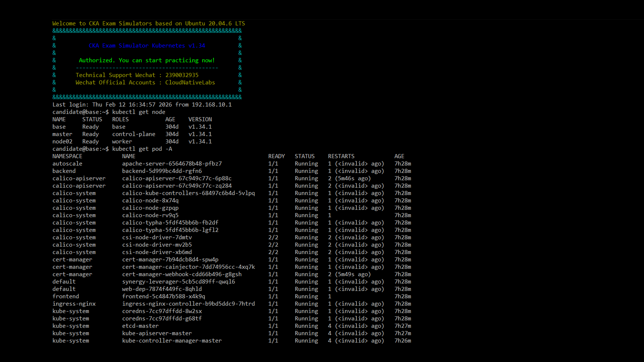Select the control-plane role text
The height and width of the screenshot is (362, 644).
pos(133,134)
